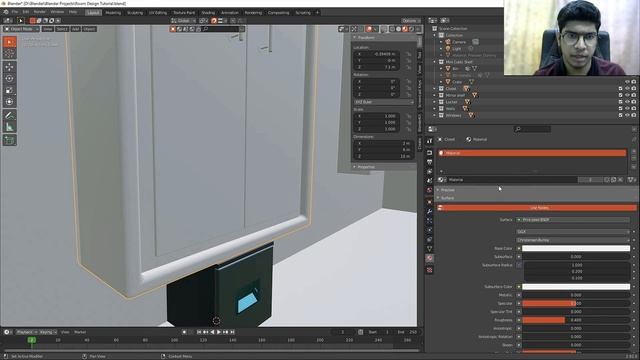Select the Scale tool

pos(9,90)
